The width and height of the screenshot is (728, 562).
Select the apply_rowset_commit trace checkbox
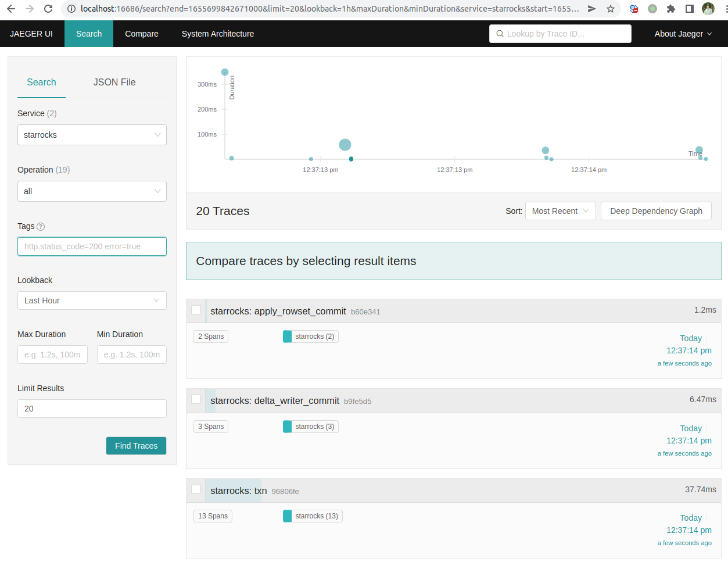point(196,310)
